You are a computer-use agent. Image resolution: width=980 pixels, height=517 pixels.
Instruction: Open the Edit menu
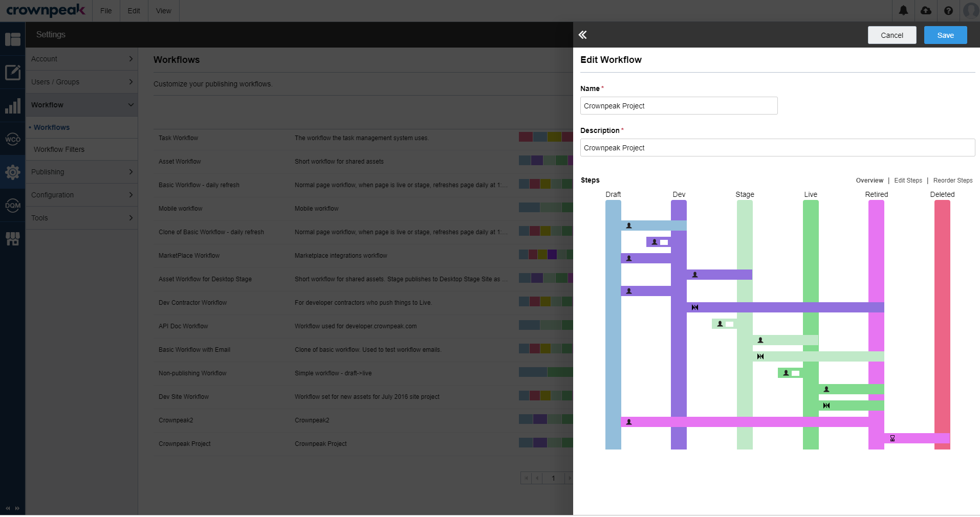(134, 11)
